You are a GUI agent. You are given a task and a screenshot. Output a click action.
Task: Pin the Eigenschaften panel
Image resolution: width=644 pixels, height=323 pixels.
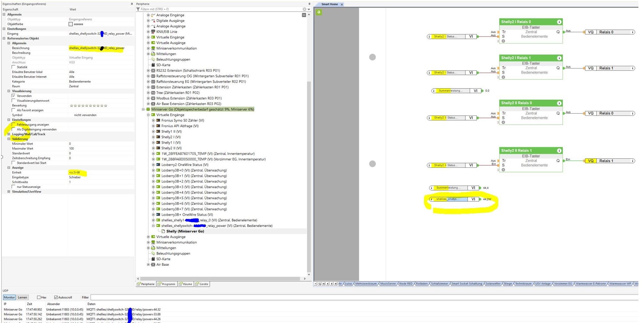tap(132, 4)
